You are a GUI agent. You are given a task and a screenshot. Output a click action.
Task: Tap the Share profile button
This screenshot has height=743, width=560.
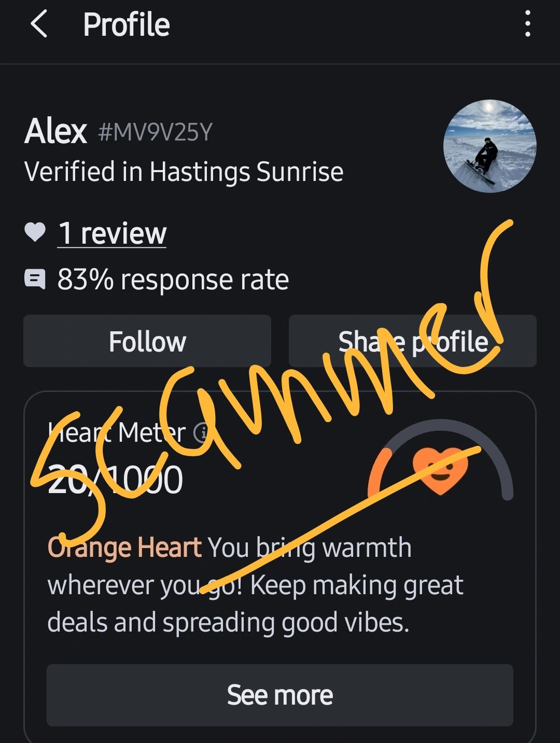pos(413,341)
